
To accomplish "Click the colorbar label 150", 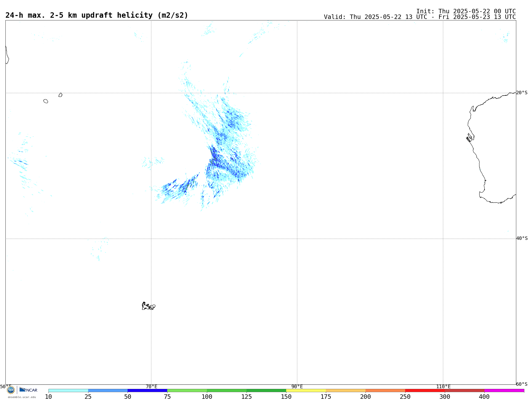I will point(286,397).
